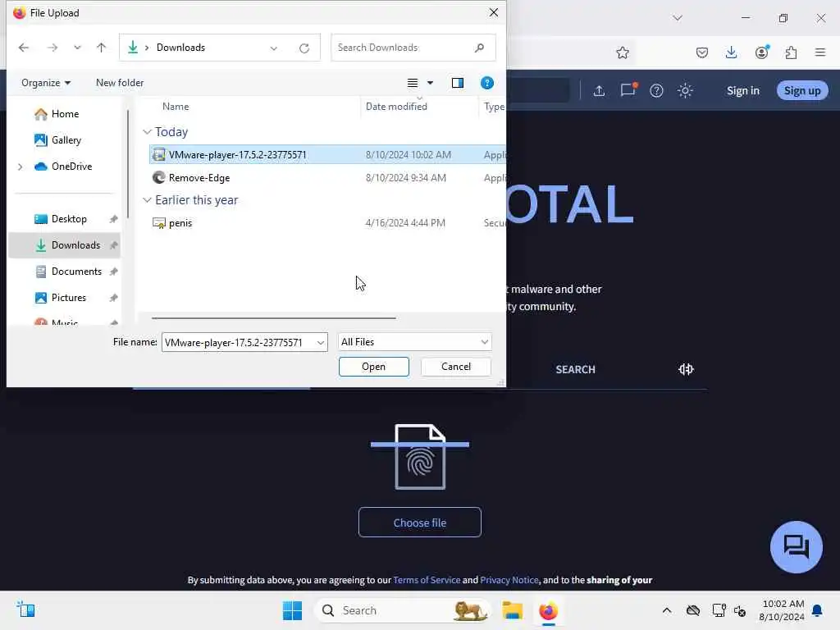Go back in File Upload dialog
840x630 pixels.
click(24, 48)
